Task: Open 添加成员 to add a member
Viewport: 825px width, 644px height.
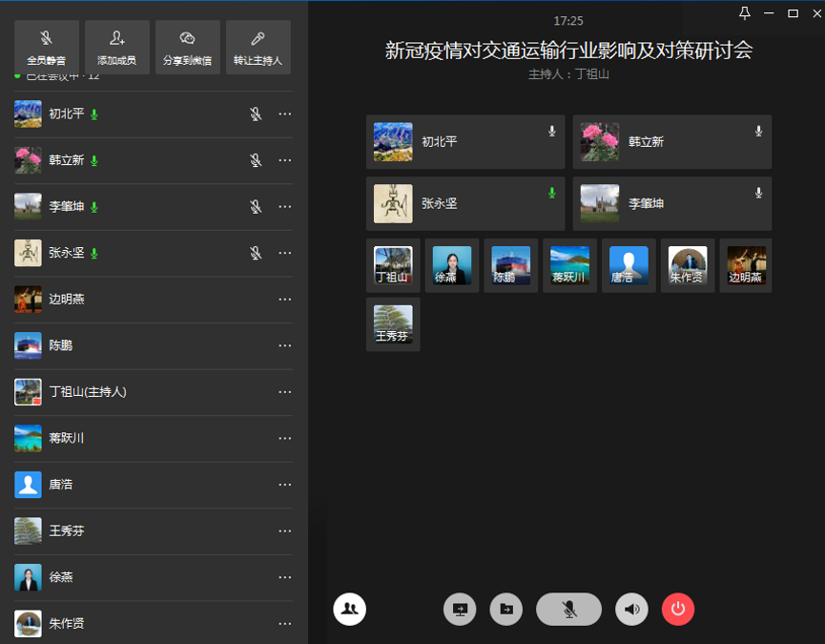Action: 116,47
